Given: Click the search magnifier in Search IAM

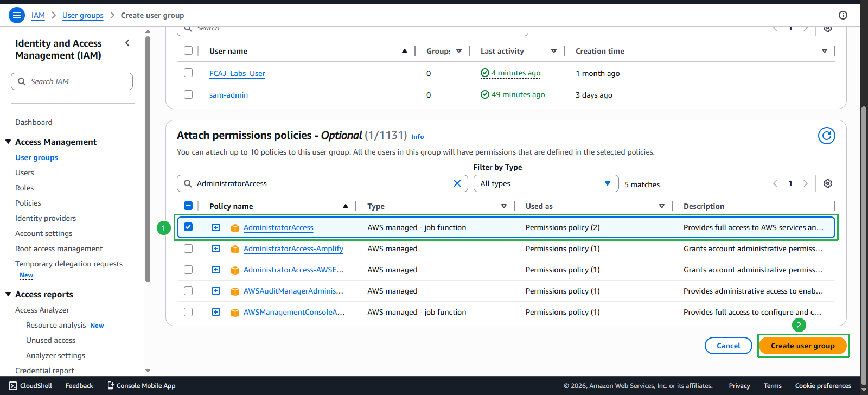Looking at the screenshot, I should (22, 81).
